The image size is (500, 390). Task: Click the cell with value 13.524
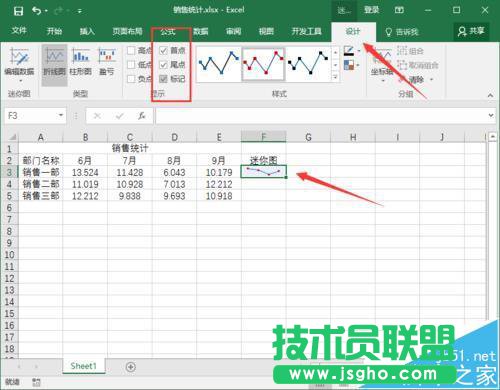tap(85, 172)
